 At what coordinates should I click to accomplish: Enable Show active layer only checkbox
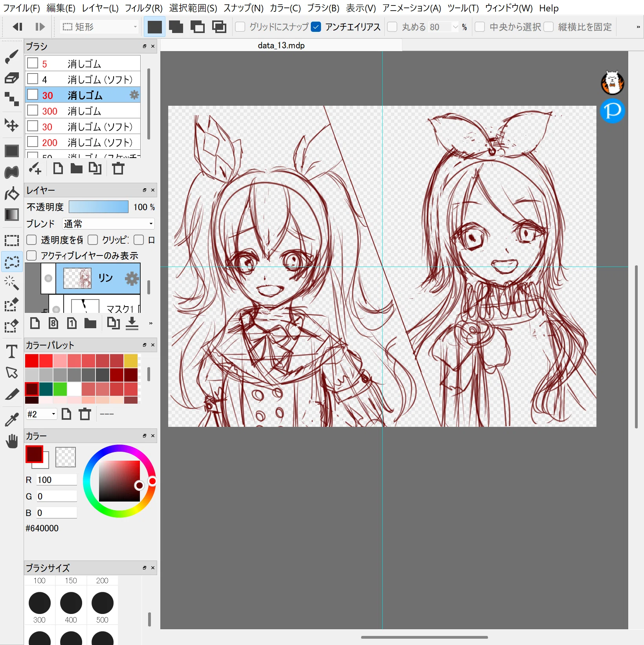pyautogui.click(x=31, y=255)
